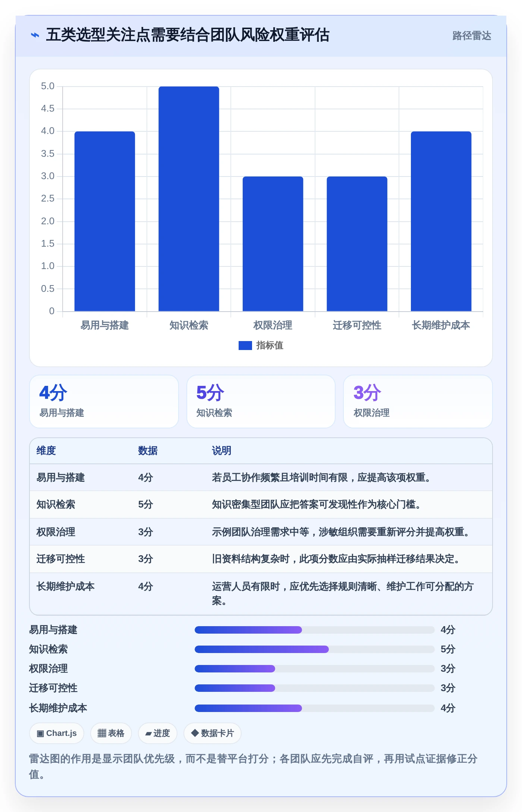Click the 维度 column header

[46, 451]
